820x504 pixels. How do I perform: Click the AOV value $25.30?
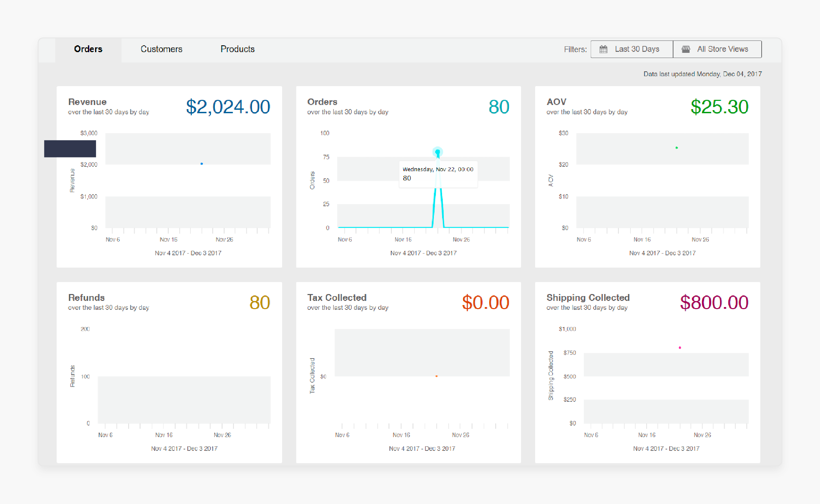(719, 107)
